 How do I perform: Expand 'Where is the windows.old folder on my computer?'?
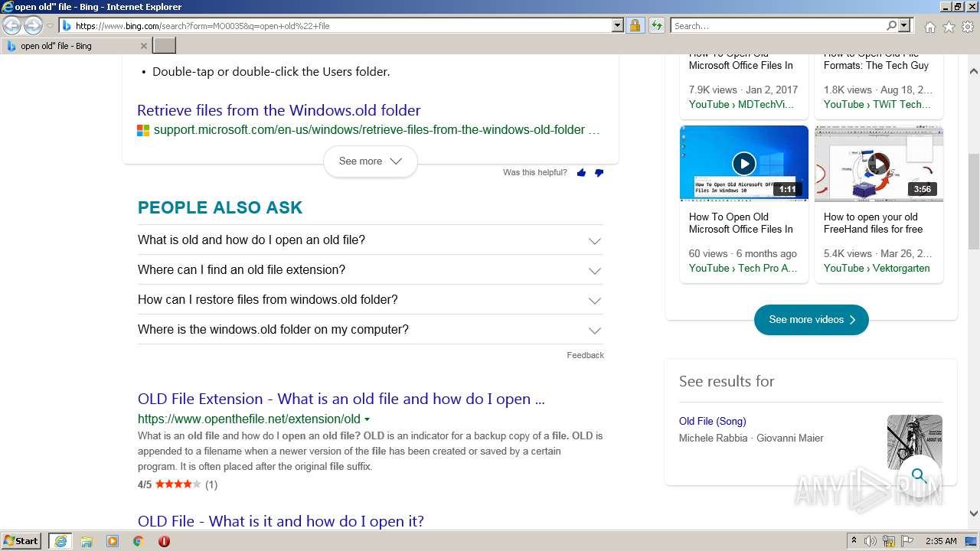pos(370,330)
